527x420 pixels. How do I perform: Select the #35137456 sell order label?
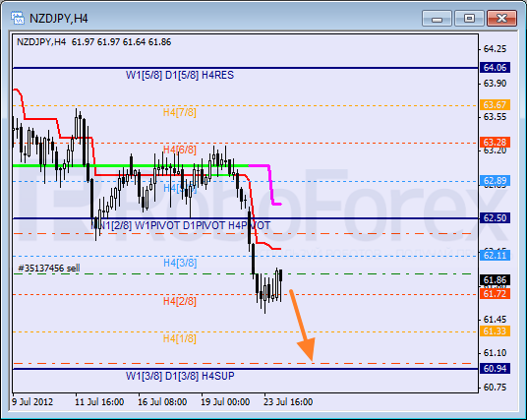(49, 268)
